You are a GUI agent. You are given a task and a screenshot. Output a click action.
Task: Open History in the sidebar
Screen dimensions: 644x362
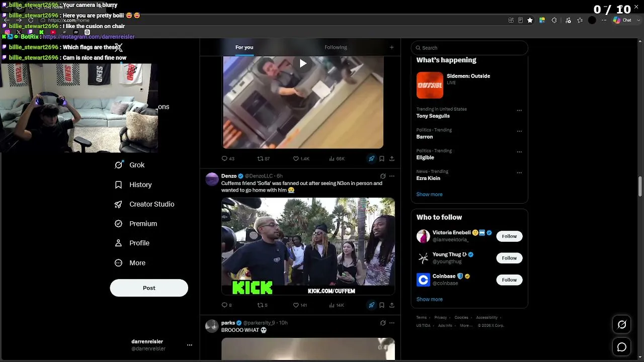[x=133, y=185]
